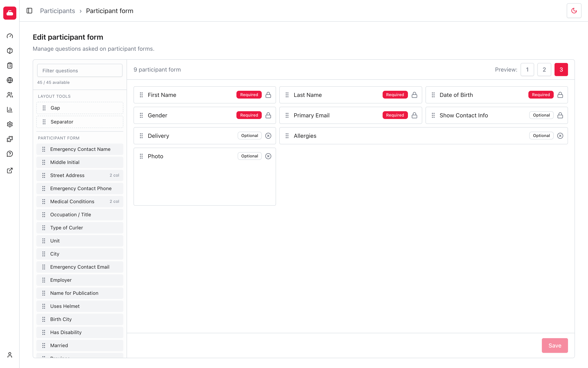This screenshot has width=588, height=368.
Task: Remove the Allergies question with its X icon
Action: coord(560,136)
